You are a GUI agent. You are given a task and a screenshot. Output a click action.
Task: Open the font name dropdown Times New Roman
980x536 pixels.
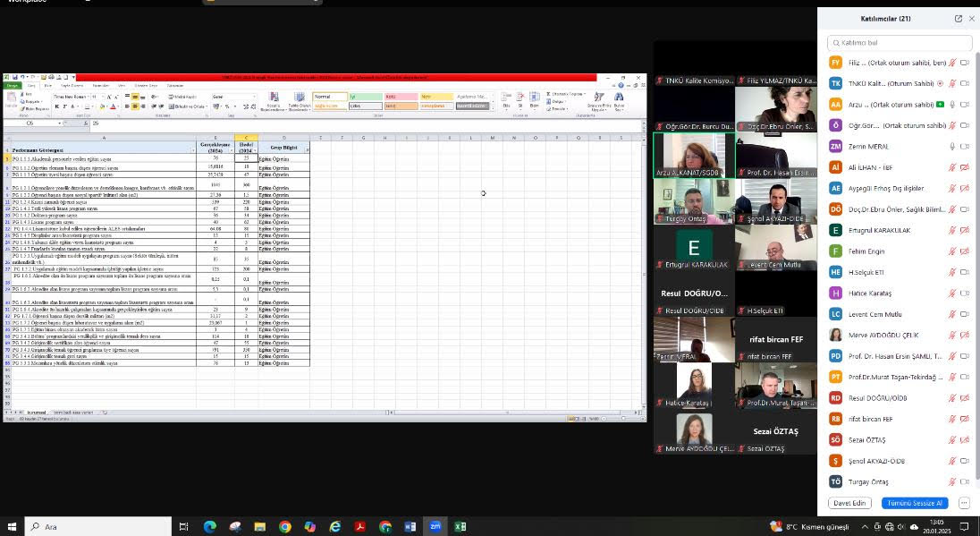point(87,97)
